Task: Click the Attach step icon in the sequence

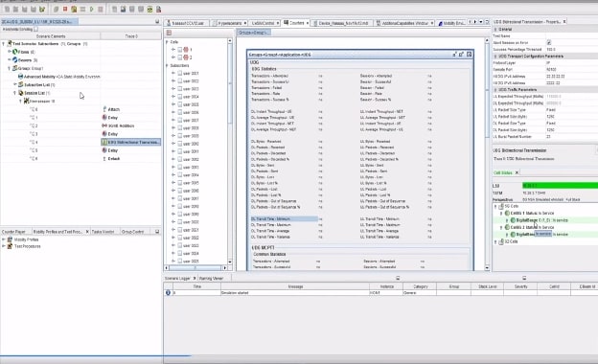Action: [104, 109]
